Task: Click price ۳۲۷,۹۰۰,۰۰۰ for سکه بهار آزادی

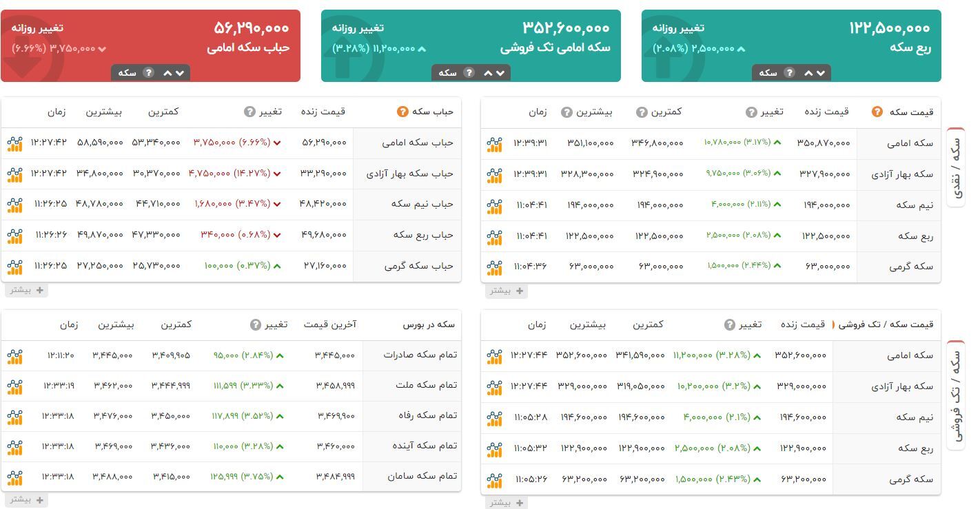Action: tap(824, 174)
